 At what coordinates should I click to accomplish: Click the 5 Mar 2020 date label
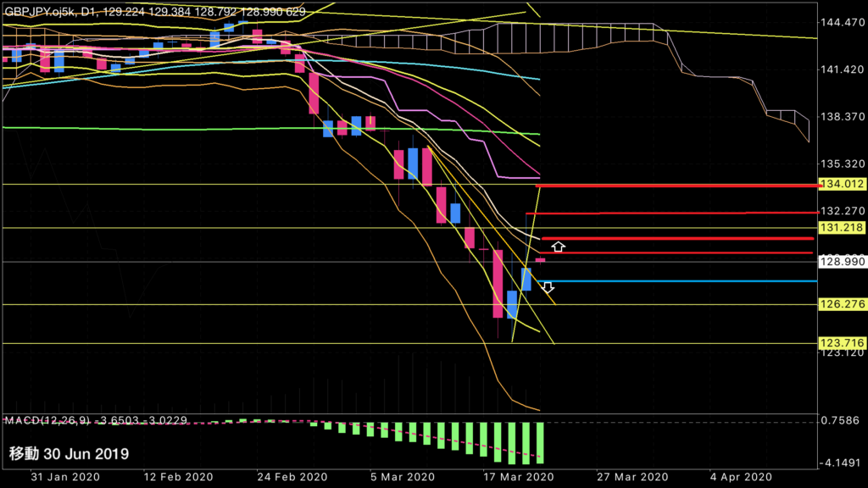click(x=403, y=477)
